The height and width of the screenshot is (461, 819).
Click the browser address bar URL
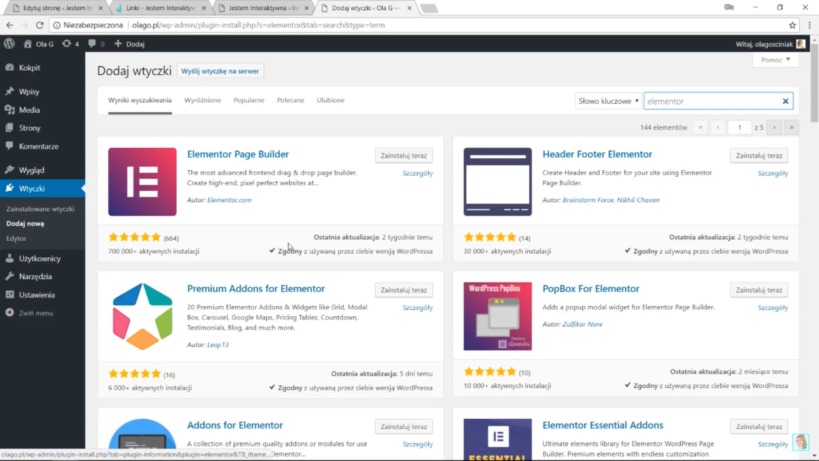pyautogui.click(x=259, y=25)
